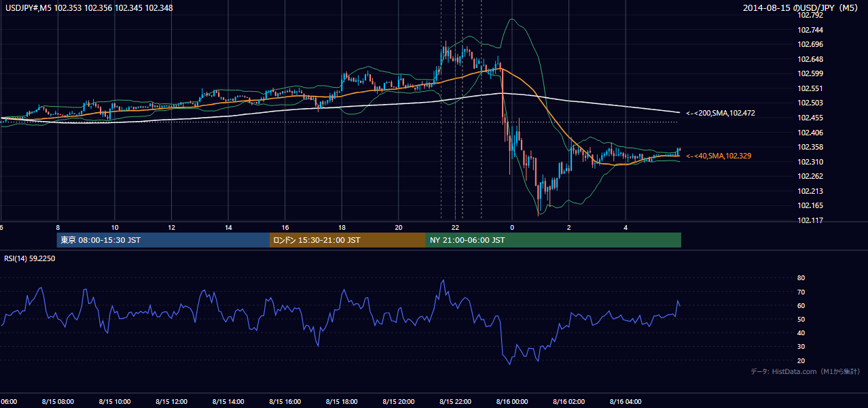The width and height of the screenshot is (868, 408).
Task: Click the 200 SMA 102.472 label
Action: point(721,113)
